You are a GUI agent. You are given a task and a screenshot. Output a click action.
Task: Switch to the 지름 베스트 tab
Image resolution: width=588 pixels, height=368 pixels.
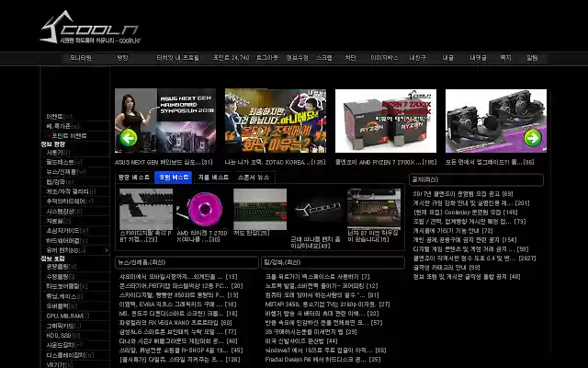point(213,178)
